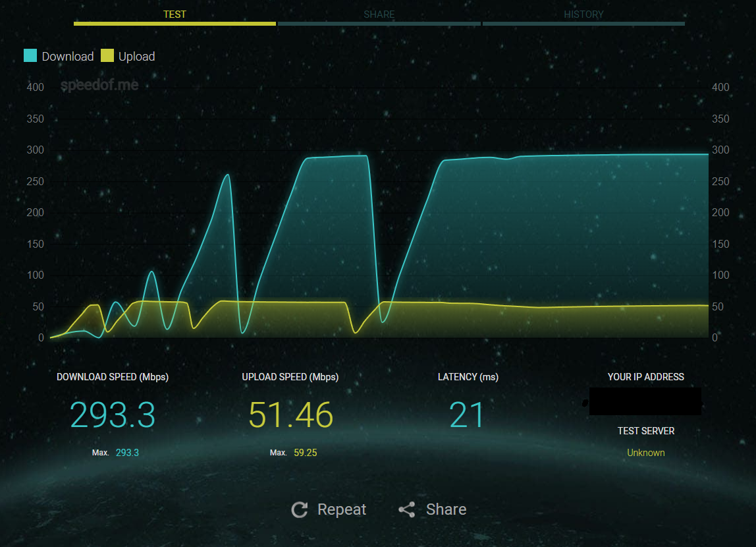Click the Share button text
Viewport: 756px width, 547px height.
coord(446,509)
